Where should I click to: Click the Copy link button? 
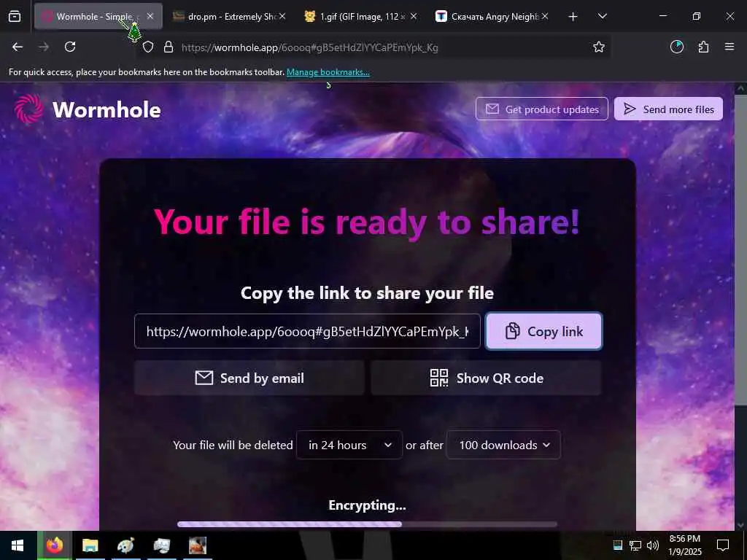(x=543, y=331)
